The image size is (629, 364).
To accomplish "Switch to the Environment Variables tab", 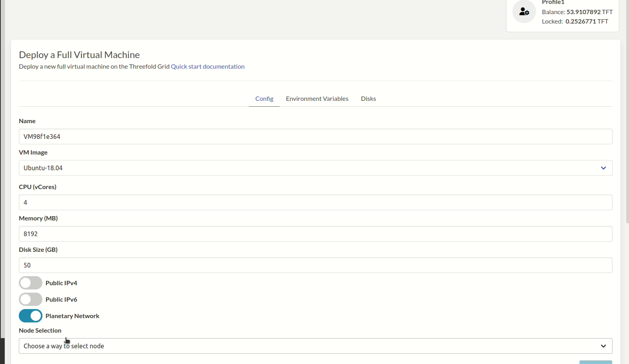I will (317, 98).
